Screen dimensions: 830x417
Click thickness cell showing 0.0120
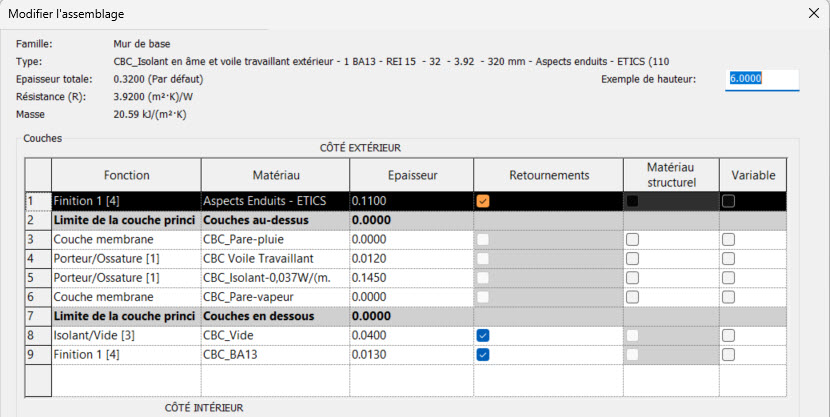click(x=410, y=259)
